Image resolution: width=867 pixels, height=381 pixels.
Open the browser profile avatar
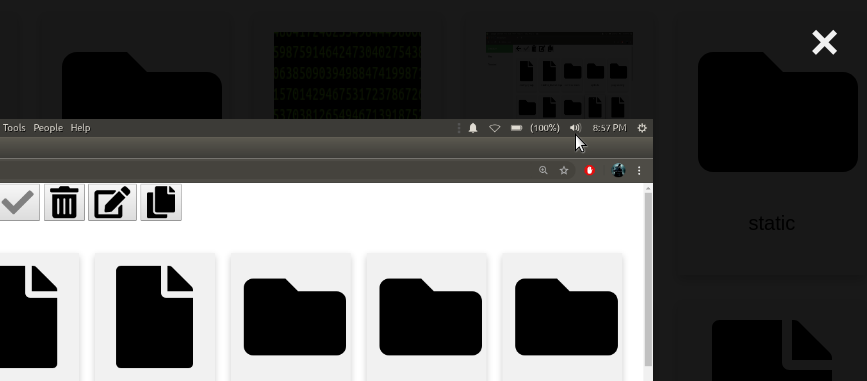[618, 170]
